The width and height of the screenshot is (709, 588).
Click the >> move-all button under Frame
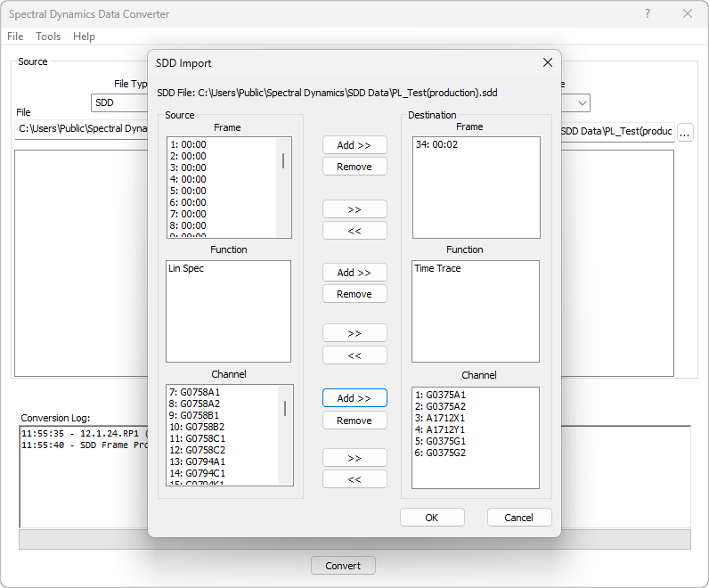point(354,209)
